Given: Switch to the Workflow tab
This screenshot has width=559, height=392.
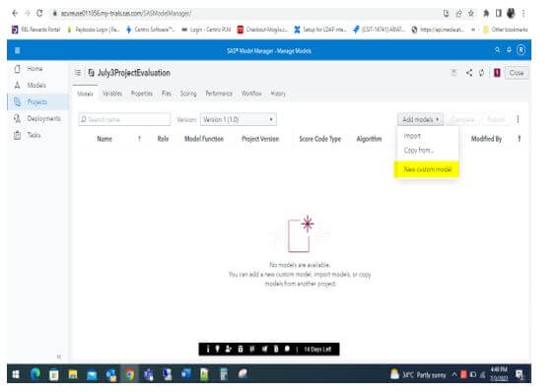Looking at the screenshot, I should click(x=251, y=94).
